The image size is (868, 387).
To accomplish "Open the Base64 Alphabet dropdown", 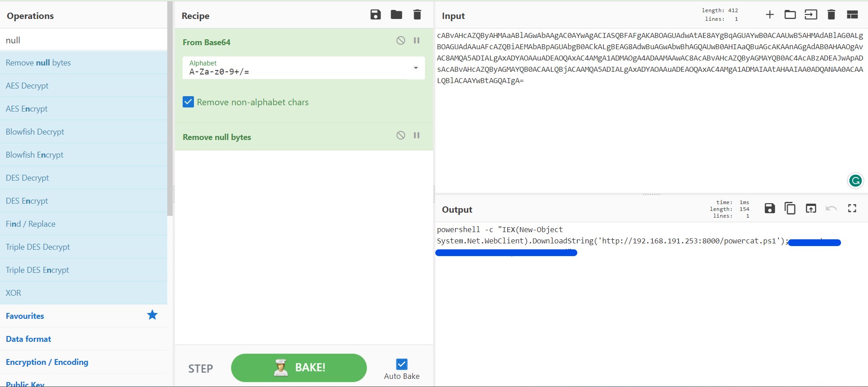I will tap(415, 68).
